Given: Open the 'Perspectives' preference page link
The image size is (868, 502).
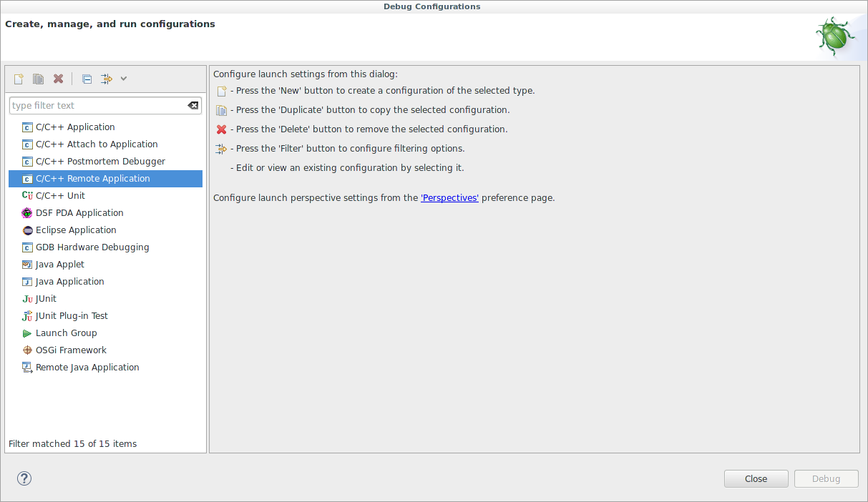Looking at the screenshot, I should 449,198.
